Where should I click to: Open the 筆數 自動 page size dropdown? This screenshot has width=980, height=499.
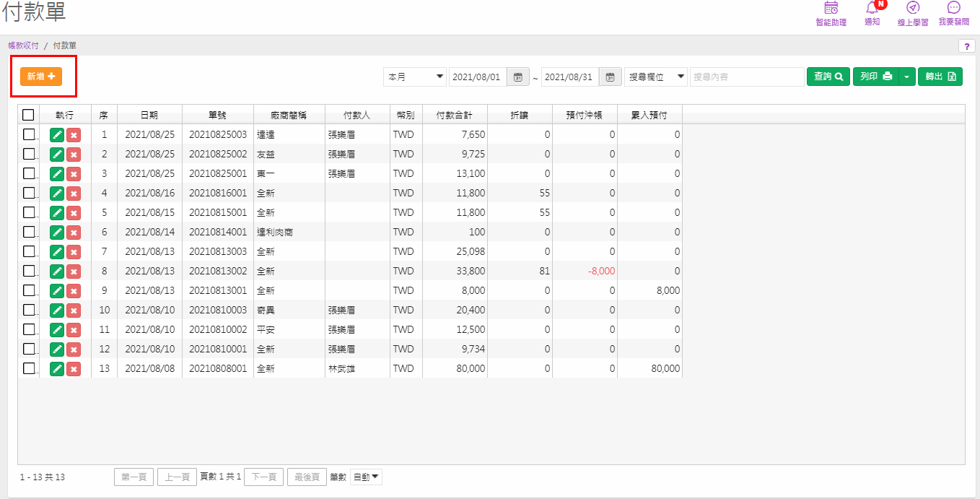pos(366,477)
